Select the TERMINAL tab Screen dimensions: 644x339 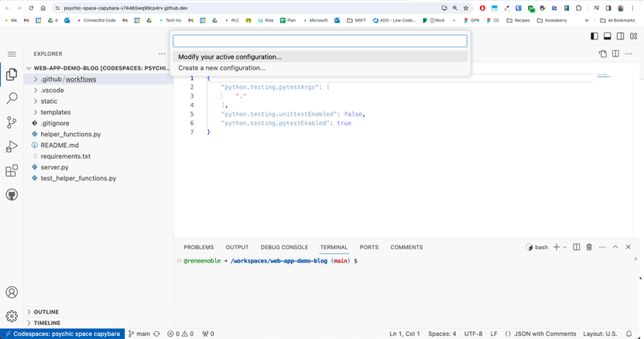tap(334, 247)
